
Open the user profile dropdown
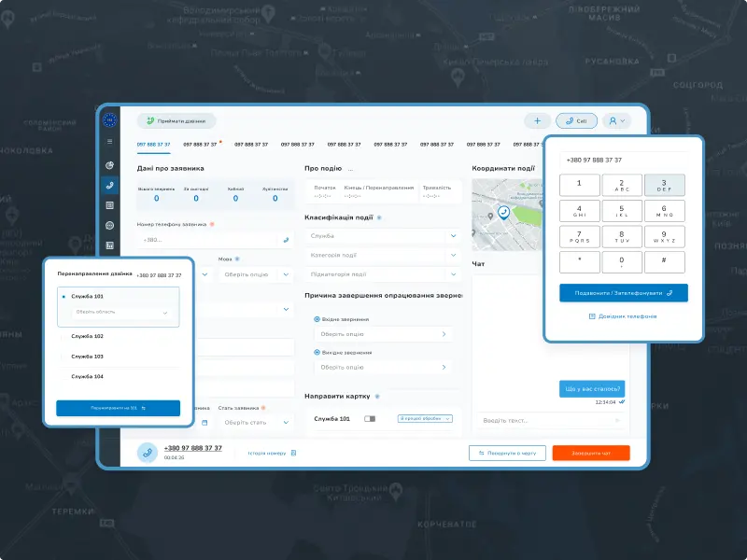coord(616,120)
